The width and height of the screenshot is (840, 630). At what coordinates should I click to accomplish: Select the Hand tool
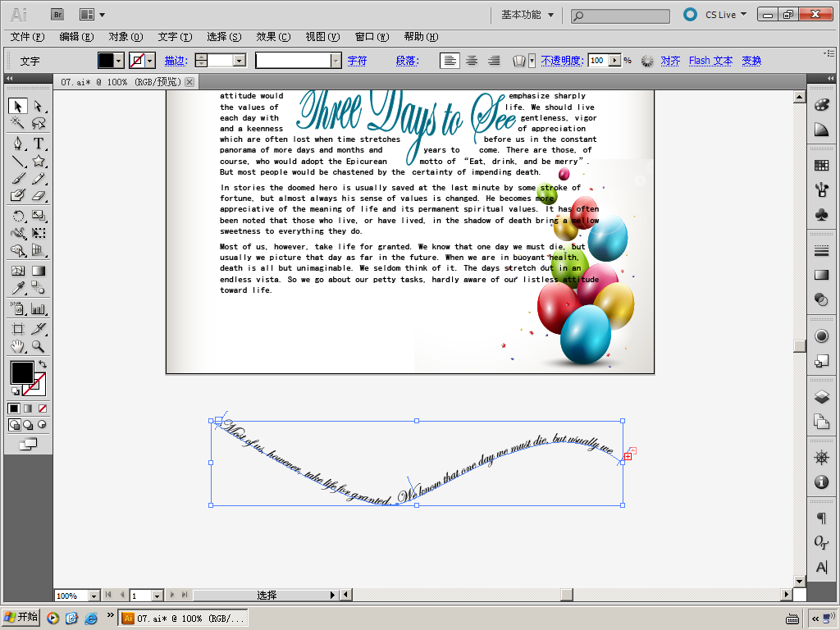click(18, 347)
